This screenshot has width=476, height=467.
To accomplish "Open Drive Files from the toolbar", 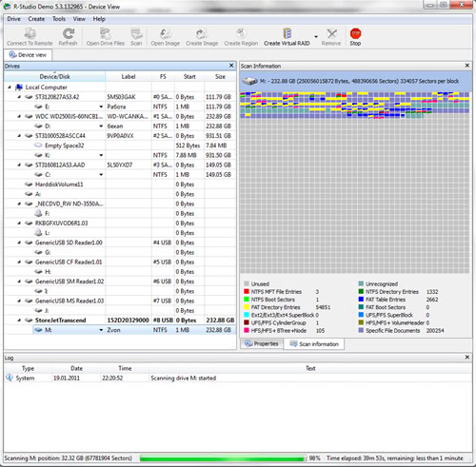I will pyautogui.click(x=106, y=37).
